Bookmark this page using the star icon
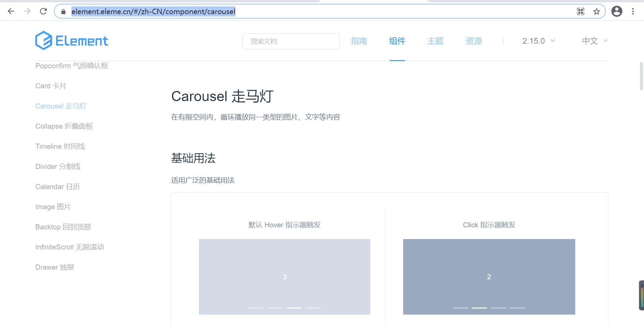The width and height of the screenshot is (644, 326). click(x=597, y=11)
